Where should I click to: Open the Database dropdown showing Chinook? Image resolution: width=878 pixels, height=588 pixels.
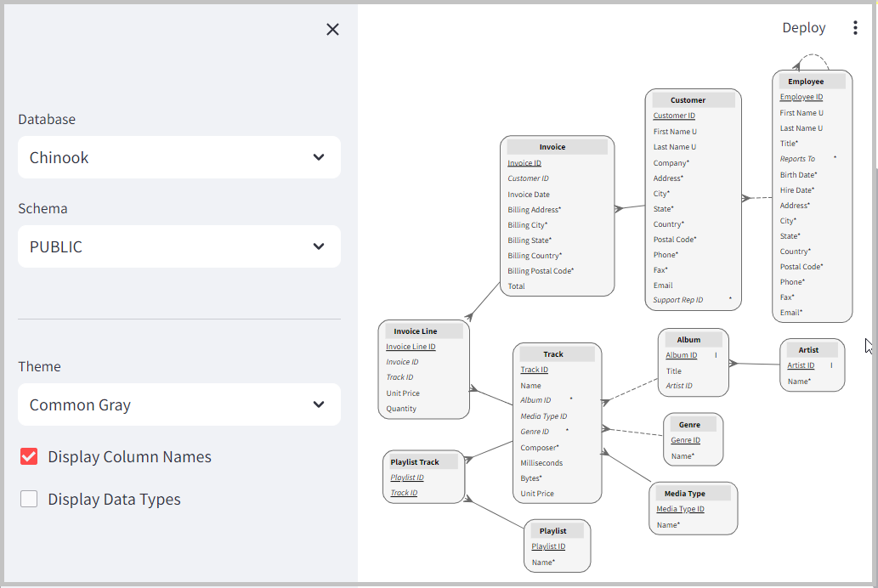179,157
